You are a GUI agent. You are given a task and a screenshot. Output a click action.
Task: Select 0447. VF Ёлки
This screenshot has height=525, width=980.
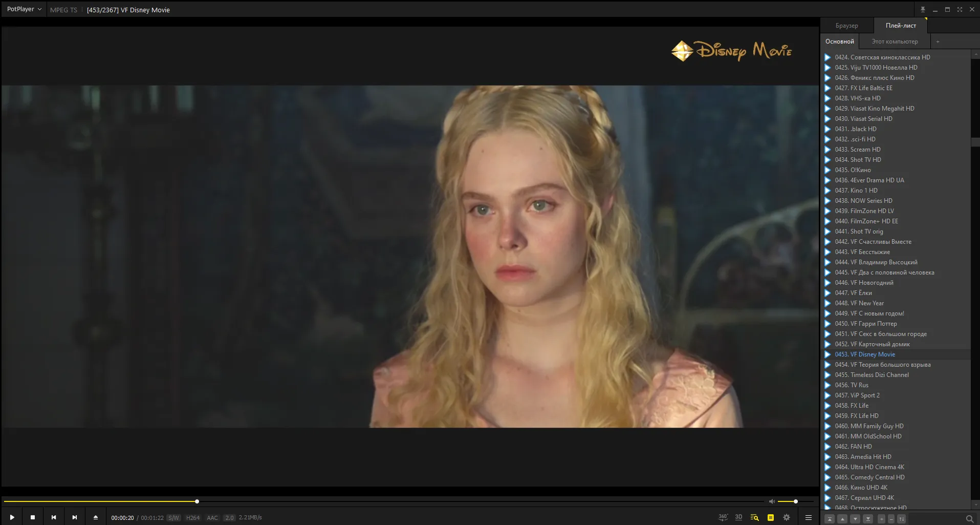pos(896,293)
